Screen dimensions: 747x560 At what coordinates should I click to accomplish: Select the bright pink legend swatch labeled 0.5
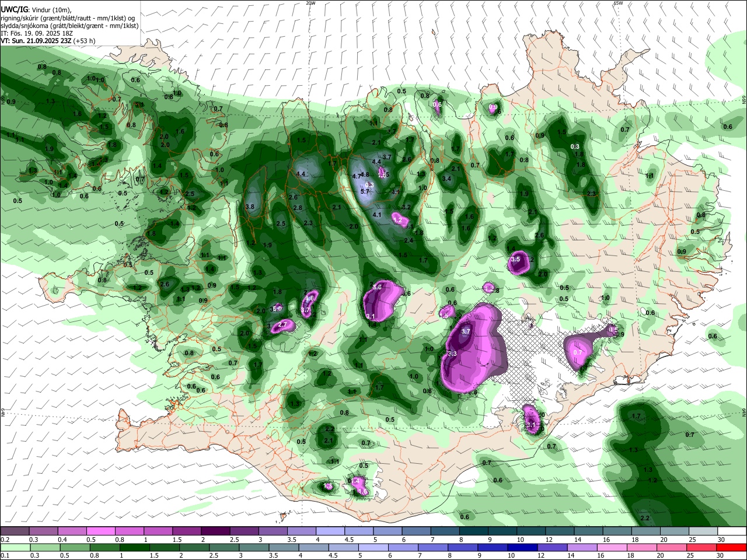100,531
